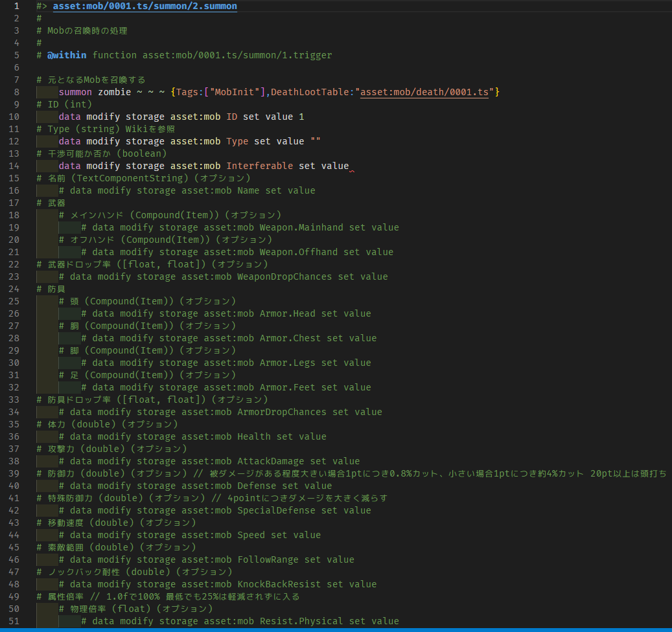
Task: Click the "MobInit" tag string
Action: [x=235, y=92]
